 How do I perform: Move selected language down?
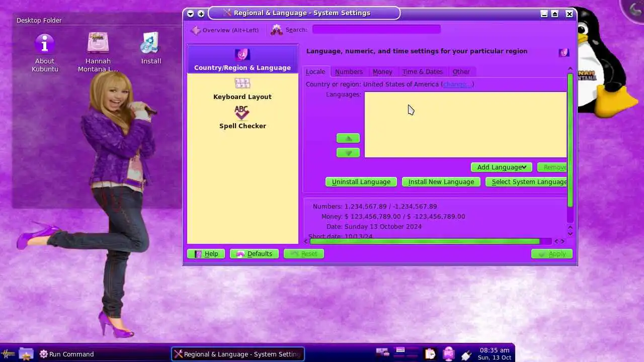coord(348,153)
